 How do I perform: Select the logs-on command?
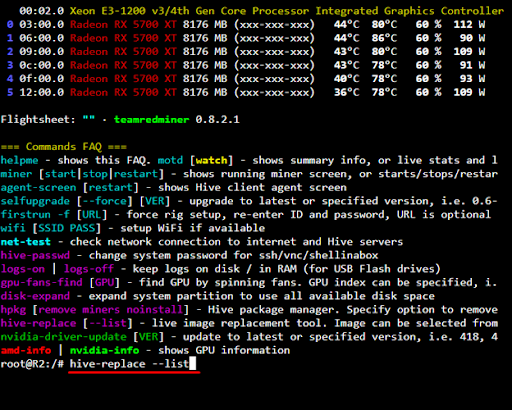23,269
